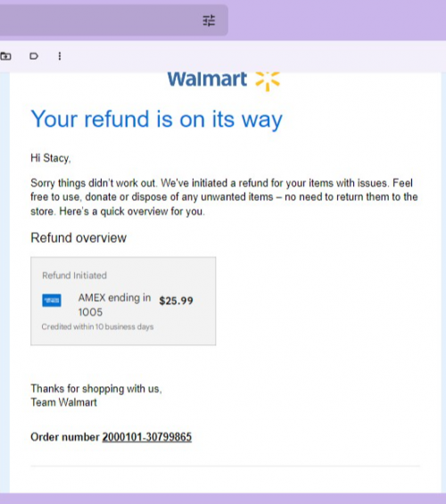Click the yellow Walmart spark icon
The image size is (446, 504).
(x=268, y=81)
